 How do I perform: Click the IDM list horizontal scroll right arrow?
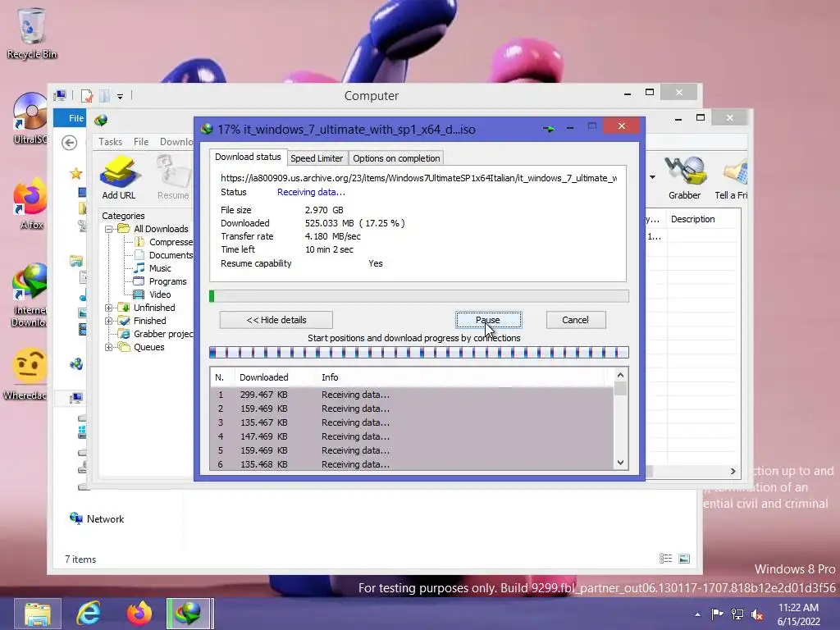[x=733, y=471]
